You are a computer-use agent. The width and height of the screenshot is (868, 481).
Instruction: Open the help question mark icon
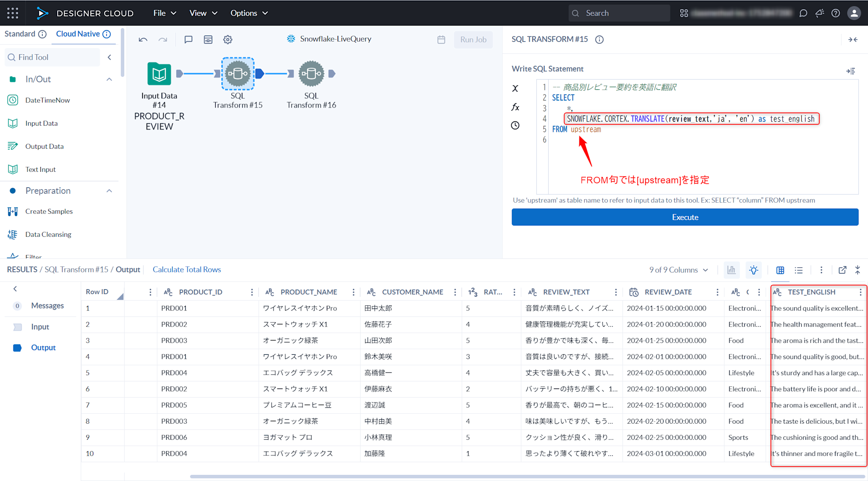(835, 13)
